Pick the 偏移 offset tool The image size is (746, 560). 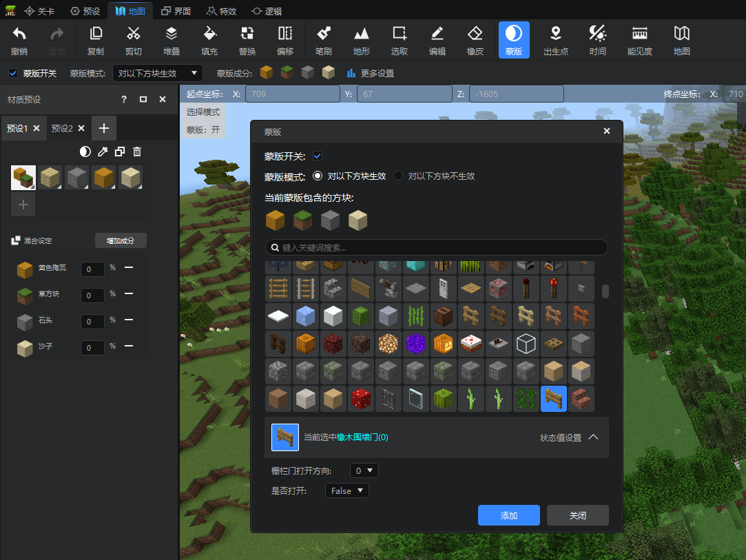click(x=285, y=40)
